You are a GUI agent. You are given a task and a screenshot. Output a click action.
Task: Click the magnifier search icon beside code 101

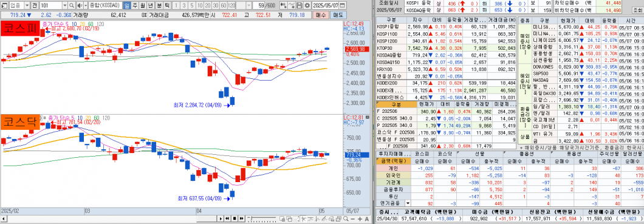click(x=72, y=5)
